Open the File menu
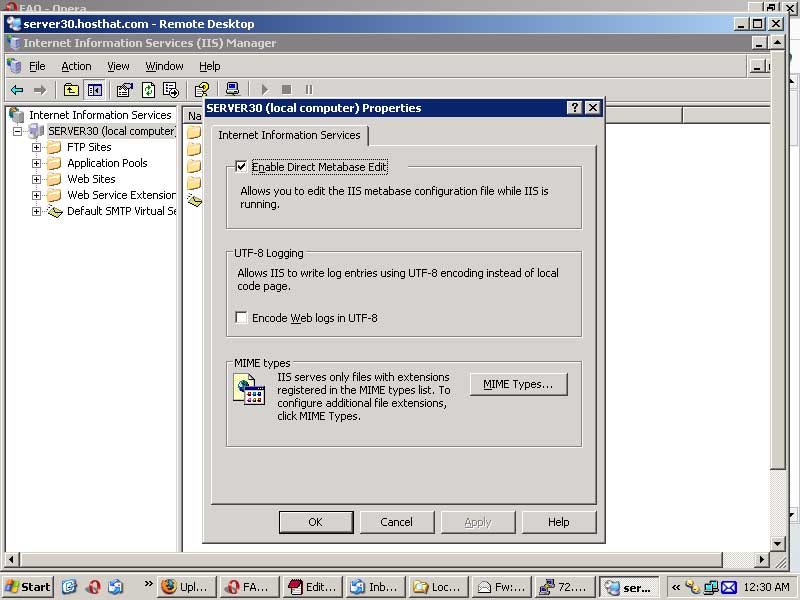Viewport: 800px width, 600px height. click(x=37, y=66)
